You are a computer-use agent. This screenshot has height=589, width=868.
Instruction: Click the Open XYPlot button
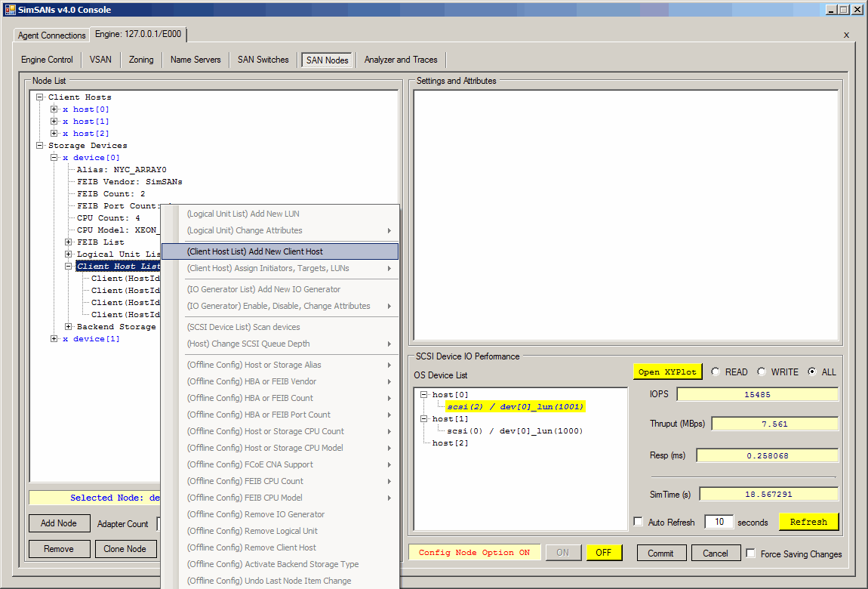(667, 372)
